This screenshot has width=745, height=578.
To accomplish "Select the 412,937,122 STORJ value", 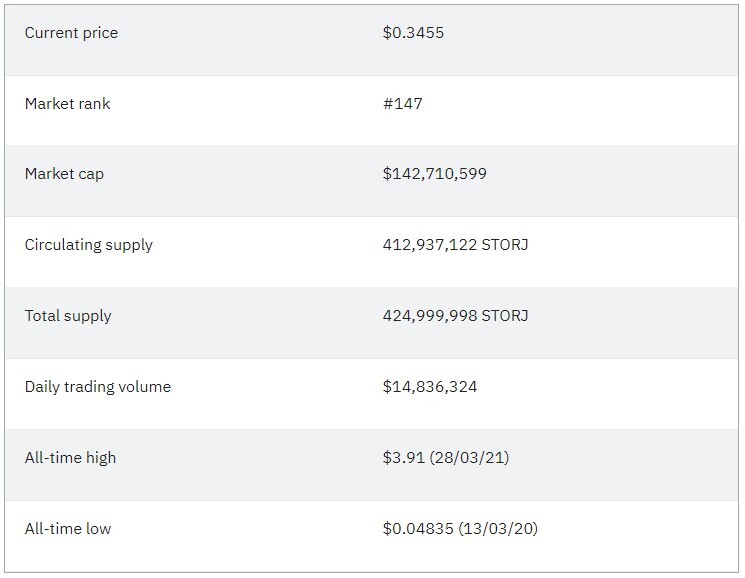I will pos(455,245).
